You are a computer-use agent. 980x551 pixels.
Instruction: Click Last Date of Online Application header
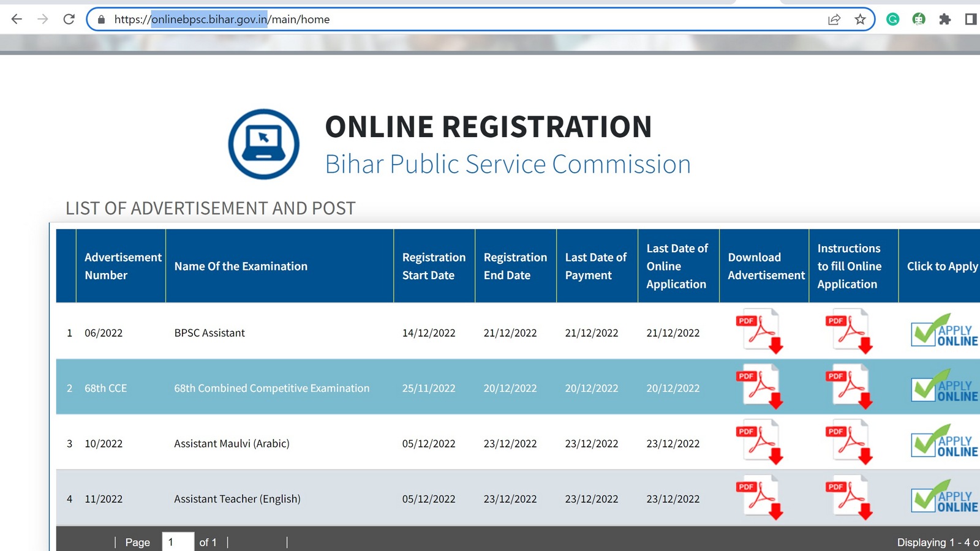(x=679, y=266)
